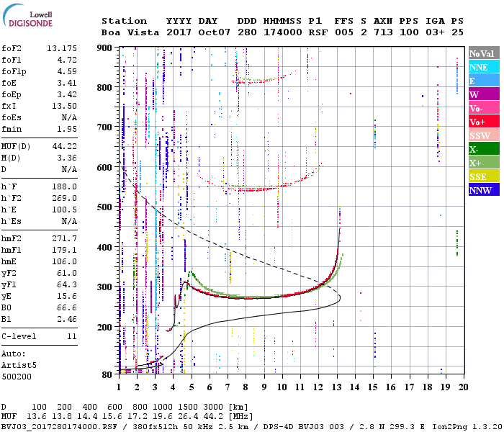This screenshot has width=504, height=432.
Task: Select the NoVal legend swatch
Action: (x=483, y=53)
